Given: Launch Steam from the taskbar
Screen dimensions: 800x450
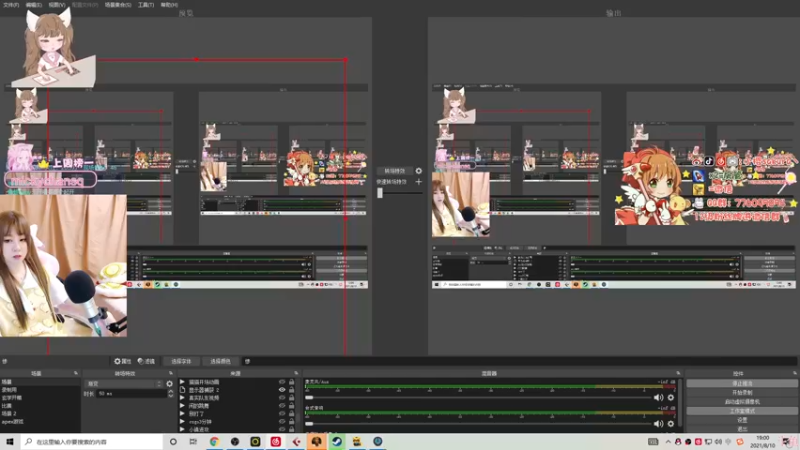Looking at the screenshot, I should click(x=337, y=441).
